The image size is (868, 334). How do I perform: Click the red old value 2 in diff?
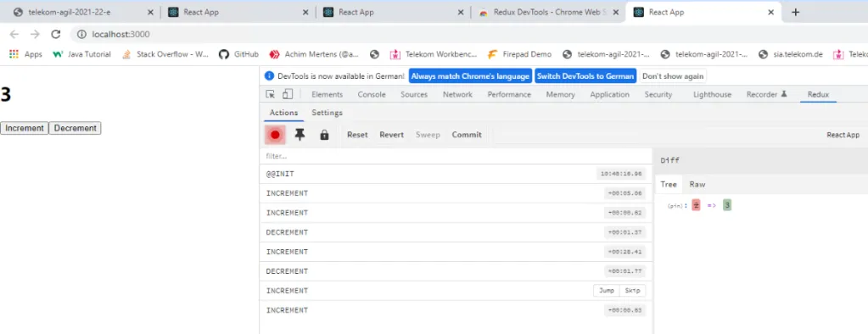click(x=696, y=205)
